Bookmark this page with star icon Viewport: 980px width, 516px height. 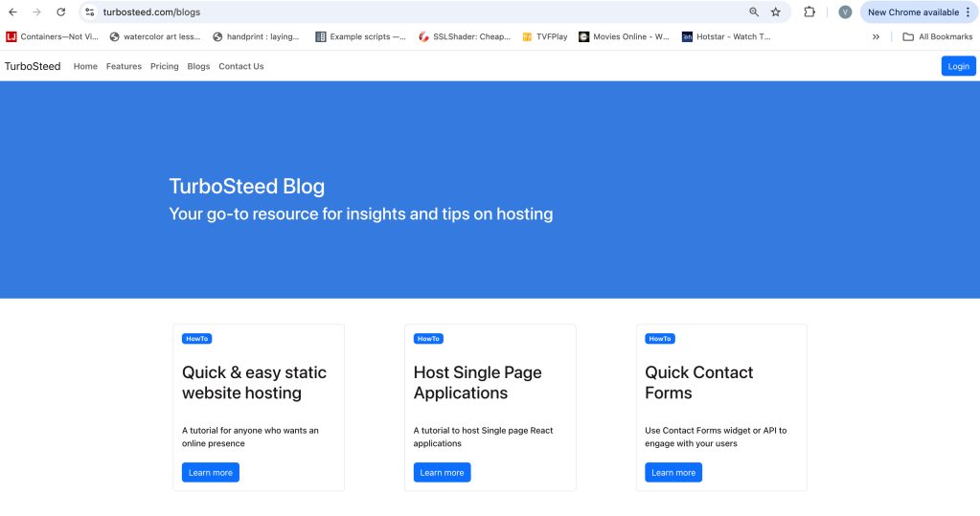click(x=776, y=12)
